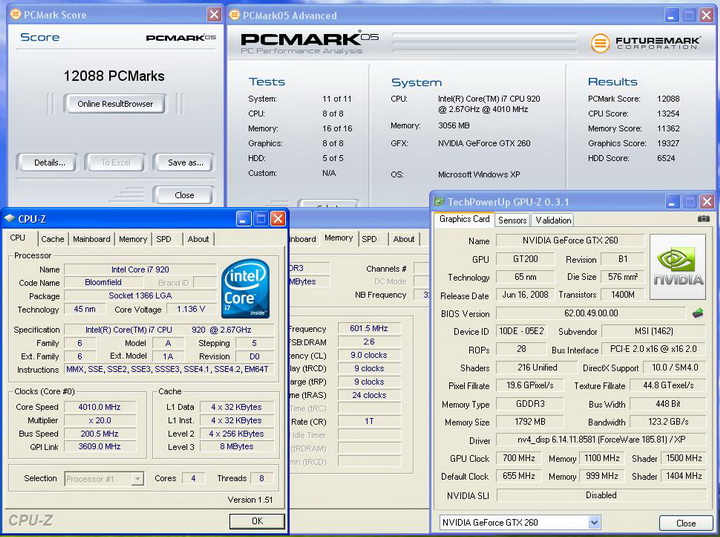Open the Mainboard tab in front CPU-Z

tap(91, 239)
